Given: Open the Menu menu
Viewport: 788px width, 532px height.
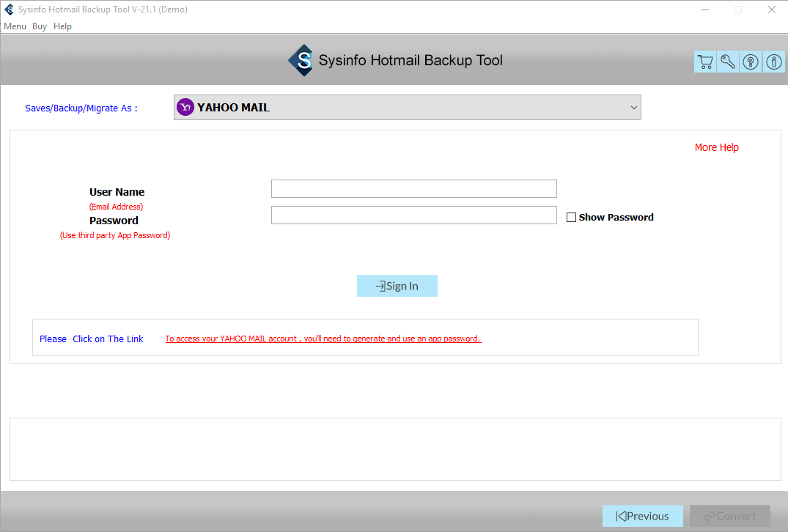Looking at the screenshot, I should [15, 26].
